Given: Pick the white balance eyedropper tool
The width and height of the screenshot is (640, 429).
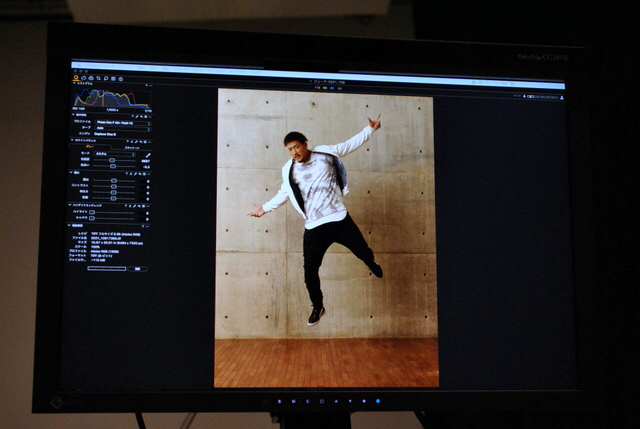Looking at the screenshot, I should coord(148,155).
